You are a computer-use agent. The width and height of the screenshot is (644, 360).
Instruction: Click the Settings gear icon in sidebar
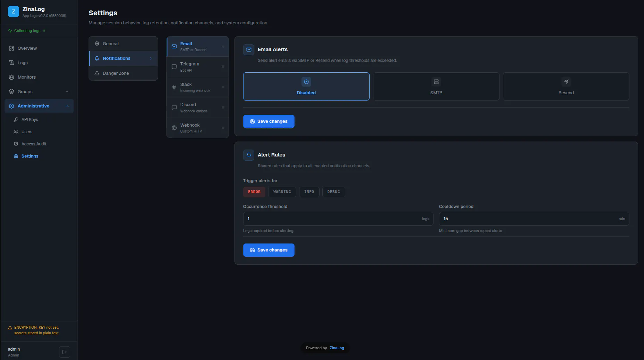click(x=16, y=156)
